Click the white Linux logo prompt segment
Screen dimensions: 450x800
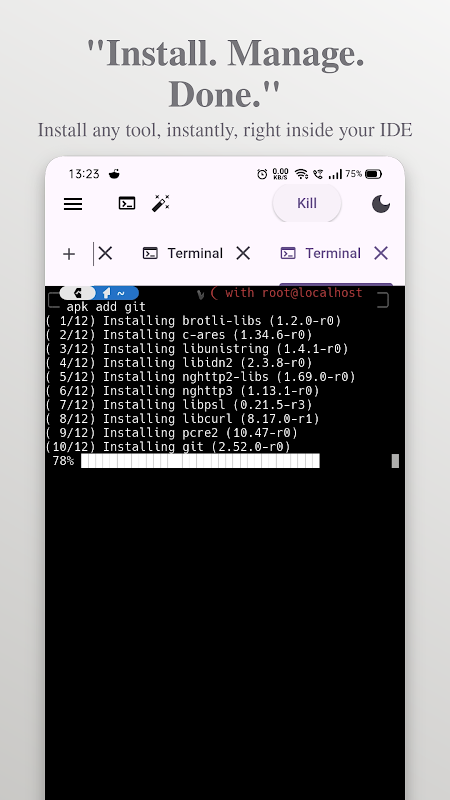pyautogui.click(x=78, y=293)
